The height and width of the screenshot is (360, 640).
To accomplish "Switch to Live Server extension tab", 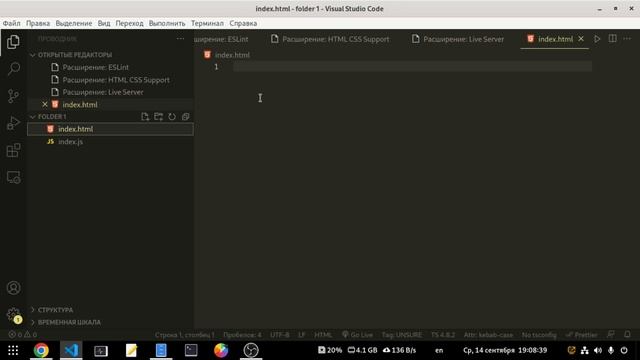I will (x=459, y=39).
